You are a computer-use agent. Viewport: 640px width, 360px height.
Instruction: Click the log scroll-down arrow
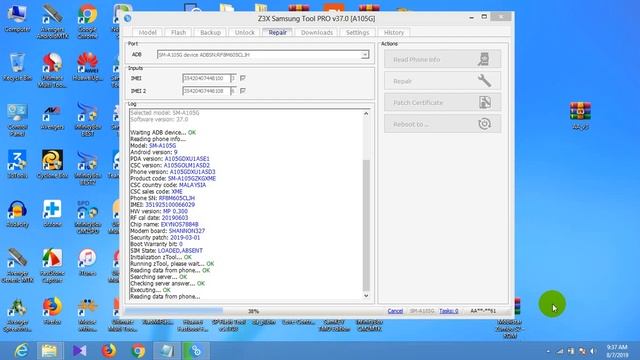[366, 296]
